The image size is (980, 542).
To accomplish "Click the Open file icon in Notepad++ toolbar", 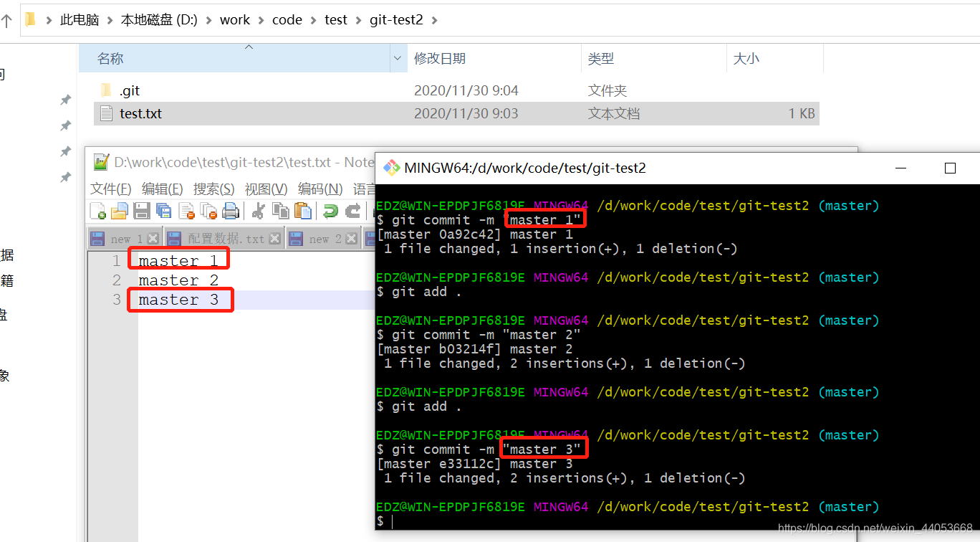I will click(x=120, y=211).
